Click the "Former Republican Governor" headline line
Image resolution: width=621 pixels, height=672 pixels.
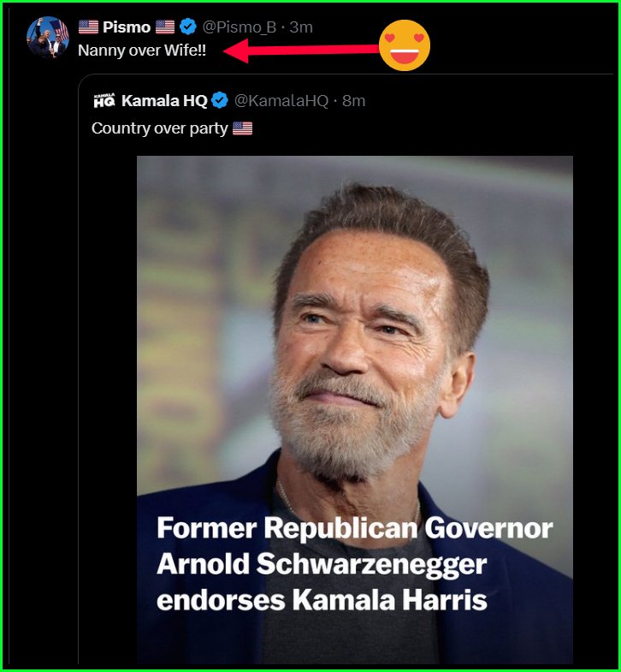tap(354, 528)
